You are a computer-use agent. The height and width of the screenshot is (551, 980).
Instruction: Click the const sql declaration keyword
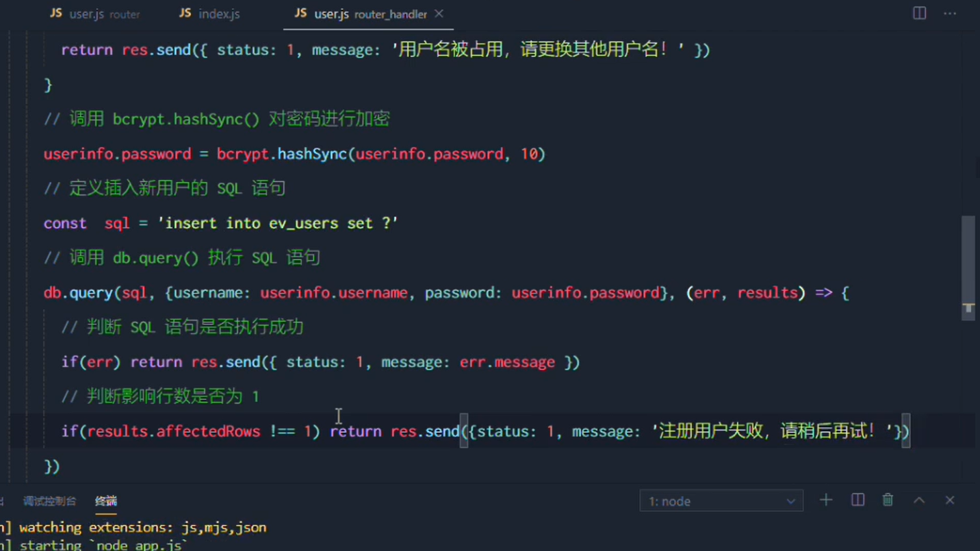click(65, 223)
